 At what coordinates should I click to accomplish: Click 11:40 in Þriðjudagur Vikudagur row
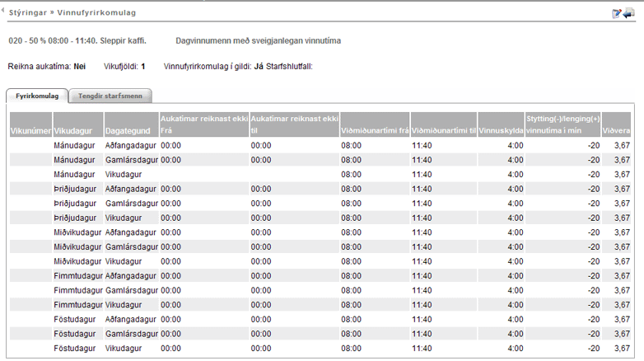click(422, 218)
